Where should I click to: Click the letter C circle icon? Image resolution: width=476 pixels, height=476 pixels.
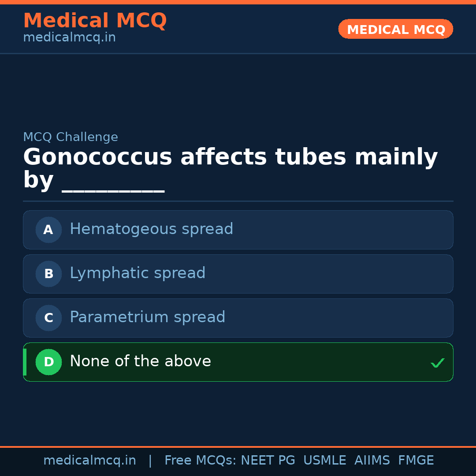pos(48,318)
